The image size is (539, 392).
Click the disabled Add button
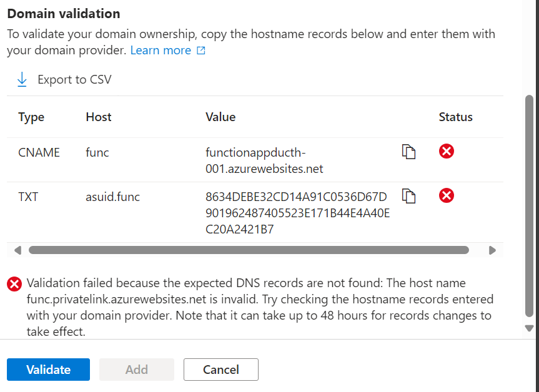click(136, 370)
